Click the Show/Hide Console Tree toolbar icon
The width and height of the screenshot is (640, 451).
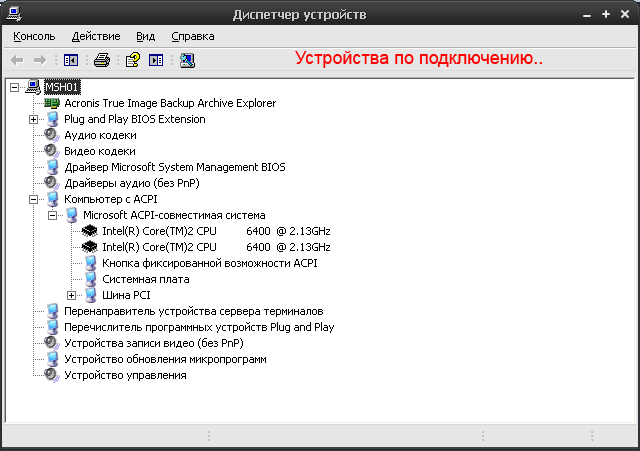coord(71,60)
